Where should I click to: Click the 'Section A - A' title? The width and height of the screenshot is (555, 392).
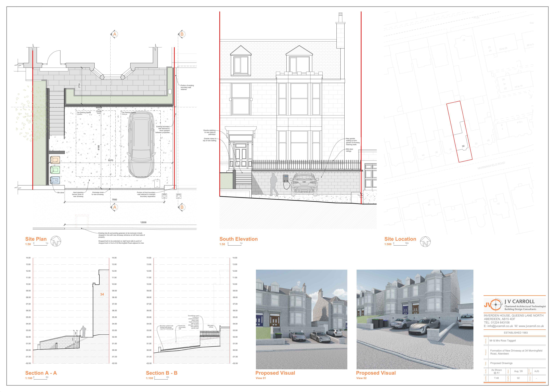pyautogui.click(x=41, y=373)
